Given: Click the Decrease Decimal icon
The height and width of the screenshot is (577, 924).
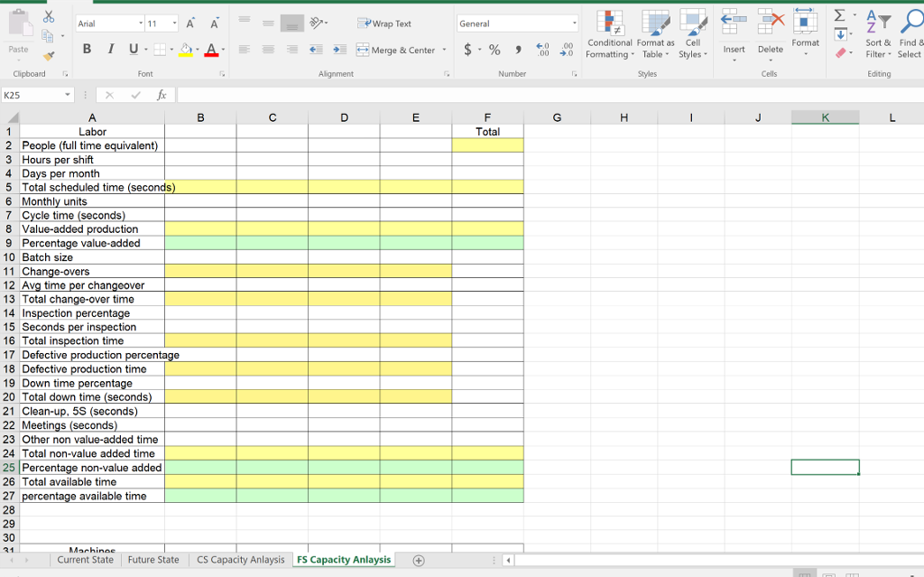Looking at the screenshot, I should click(x=567, y=50).
